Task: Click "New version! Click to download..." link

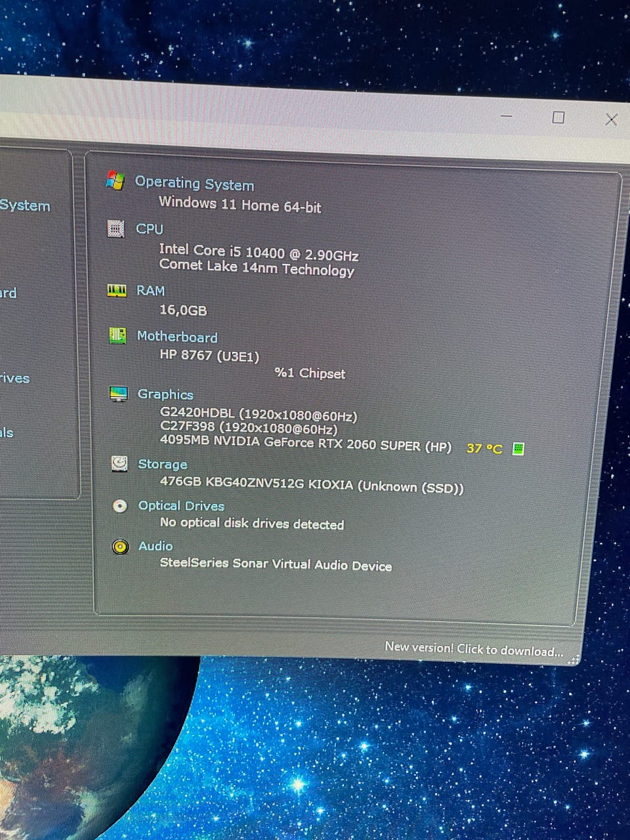Action: point(474,649)
